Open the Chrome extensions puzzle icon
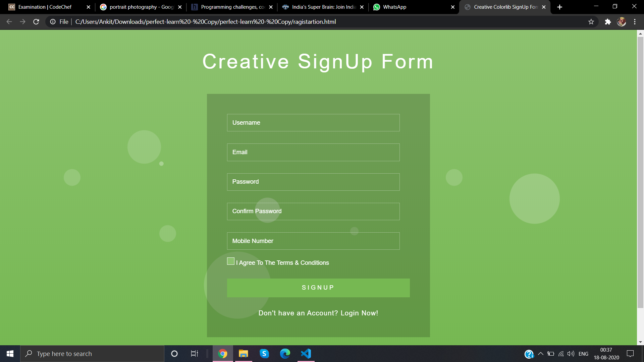 [x=608, y=22]
